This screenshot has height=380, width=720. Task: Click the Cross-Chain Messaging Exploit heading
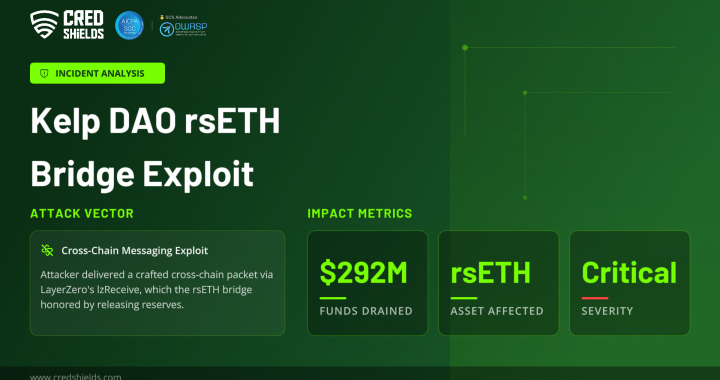tap(135, 251)
